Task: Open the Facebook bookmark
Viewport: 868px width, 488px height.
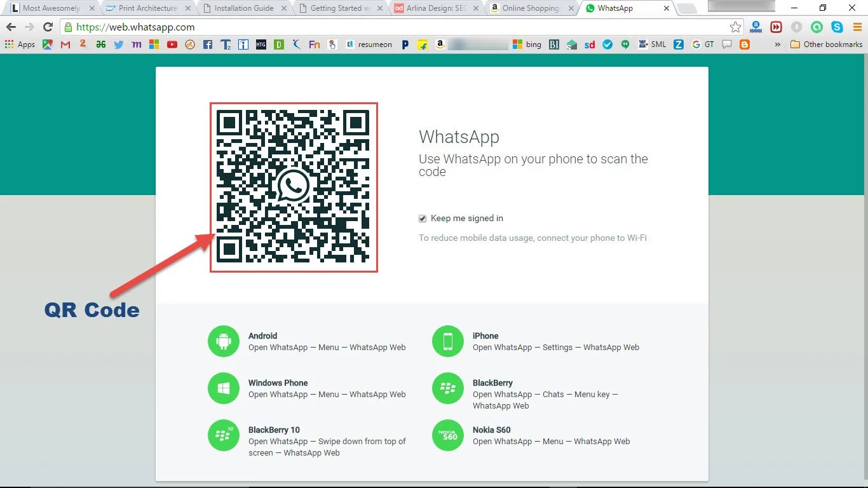Action: click(208, 44)
